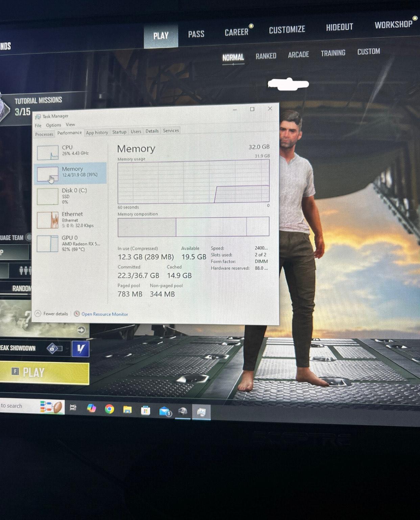
Task: Open File Explorer from taskbar
Action: click(127, 410)
